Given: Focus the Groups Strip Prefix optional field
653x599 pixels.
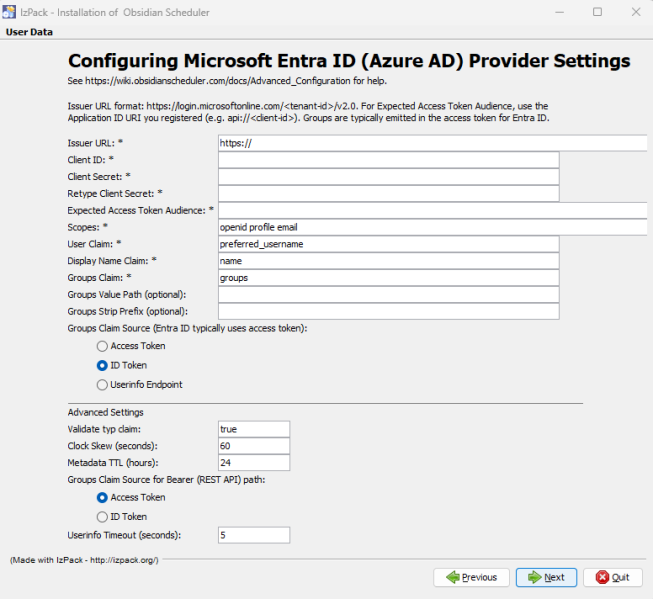Looking at the screenshot, I should click(389, 312).
